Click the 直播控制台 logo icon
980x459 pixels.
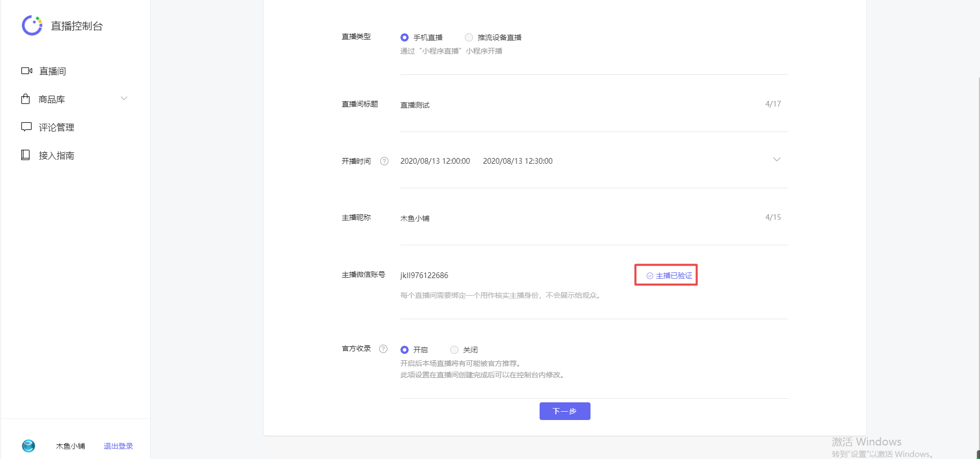(x=32, y=25)
